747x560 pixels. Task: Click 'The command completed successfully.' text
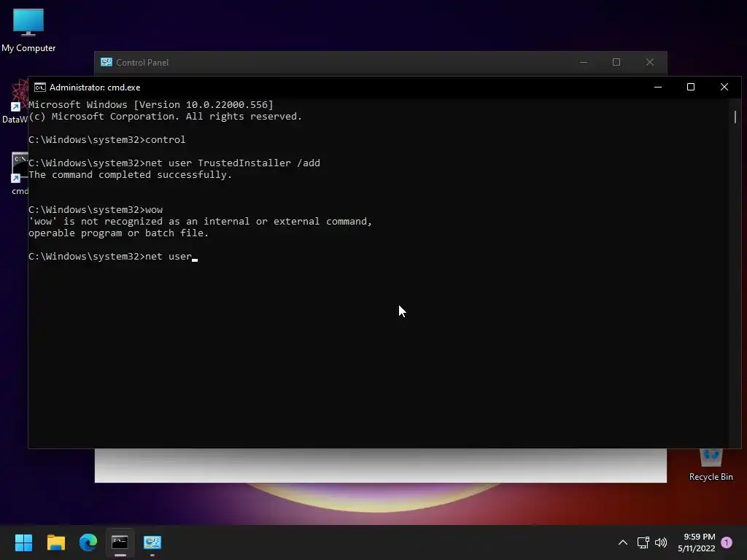coord(130,175)
